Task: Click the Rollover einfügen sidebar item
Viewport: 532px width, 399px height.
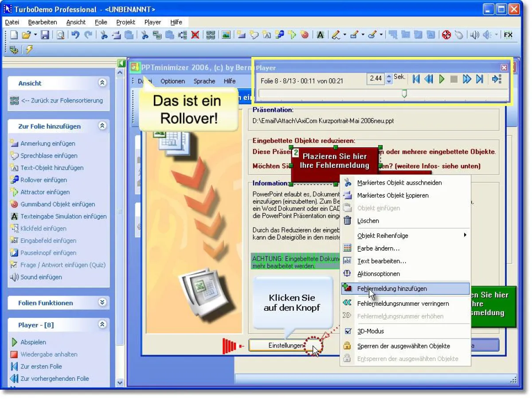Action: [43, 180]
